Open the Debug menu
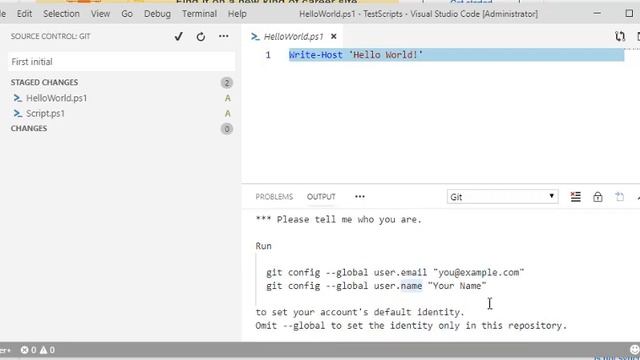This screenshot has width=640, height=360. pos(157,14)
